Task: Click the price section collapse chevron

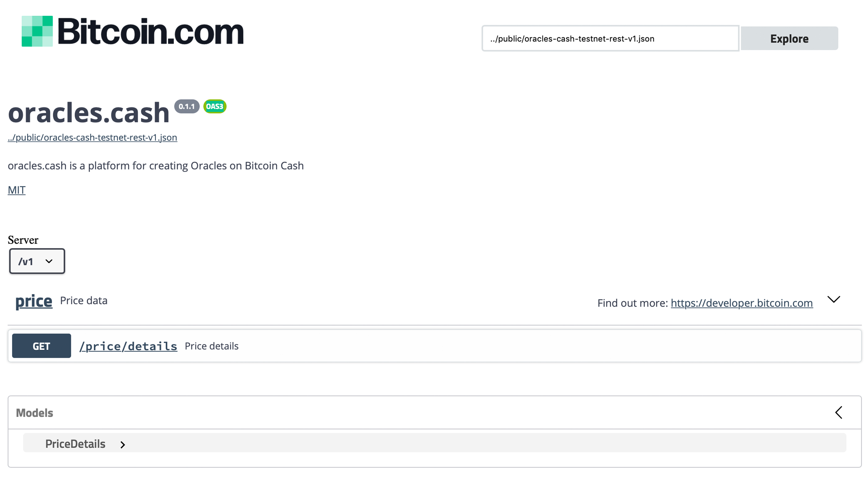Action: [835, 300]
